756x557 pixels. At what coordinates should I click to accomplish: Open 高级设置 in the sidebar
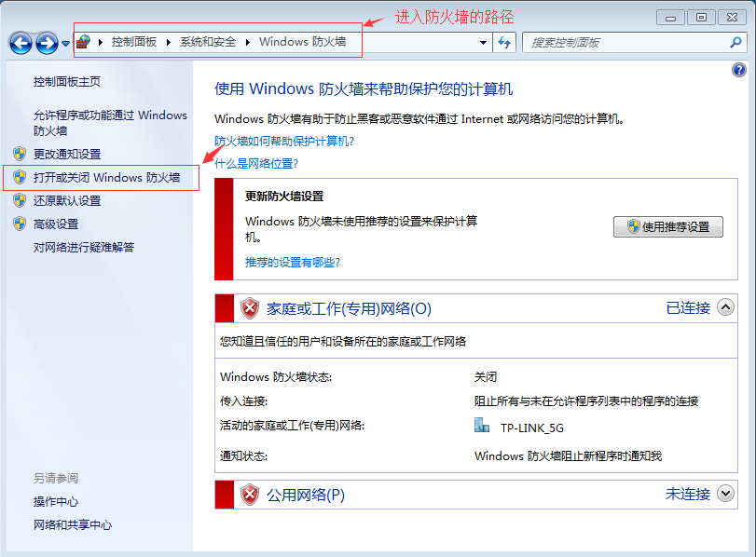(x=56, y=224)
